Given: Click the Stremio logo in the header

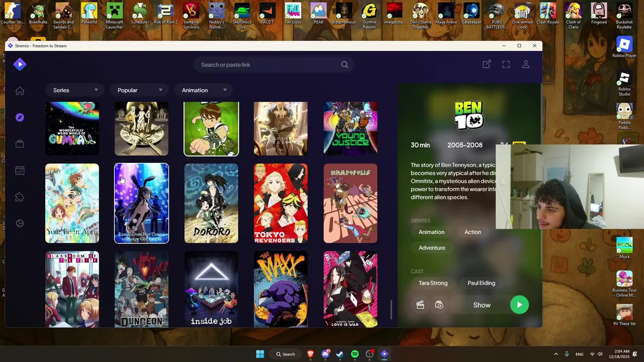Looking at the screenshot, I should [x=20, y=64].
